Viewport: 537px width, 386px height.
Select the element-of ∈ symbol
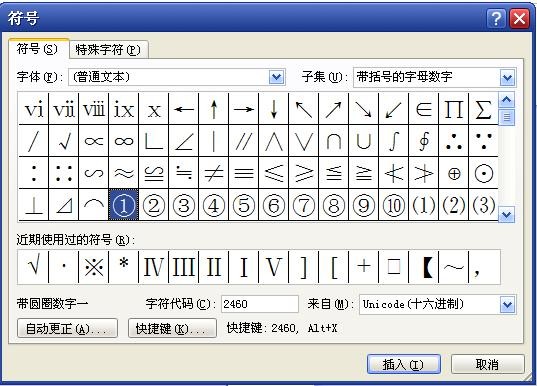[424, 109]
